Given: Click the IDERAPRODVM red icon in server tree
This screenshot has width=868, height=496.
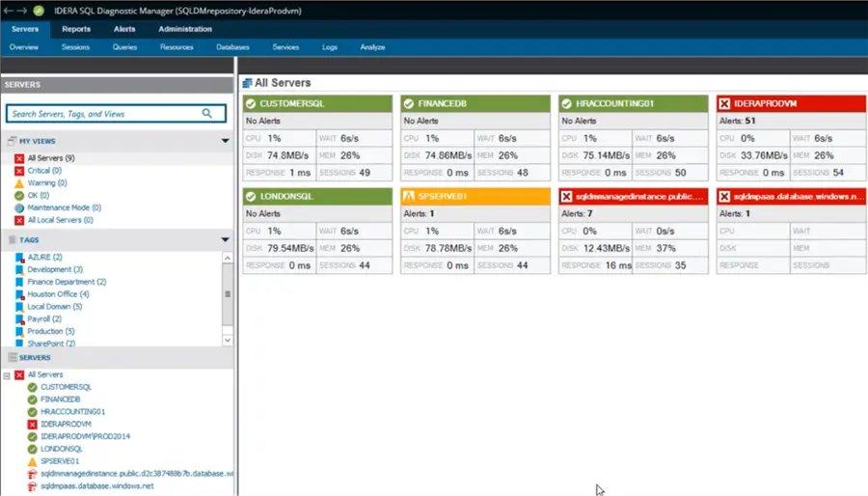Looking at the screenshot, I should pyautogui.click(x=32, y=424).
